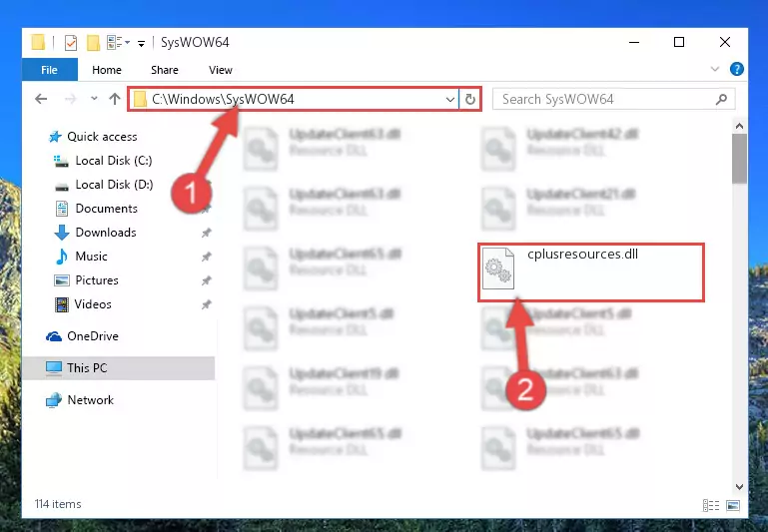Viewport: 768px width, 532px height.
Task: Click the pin icon next to Music
Action: point(206,257)
